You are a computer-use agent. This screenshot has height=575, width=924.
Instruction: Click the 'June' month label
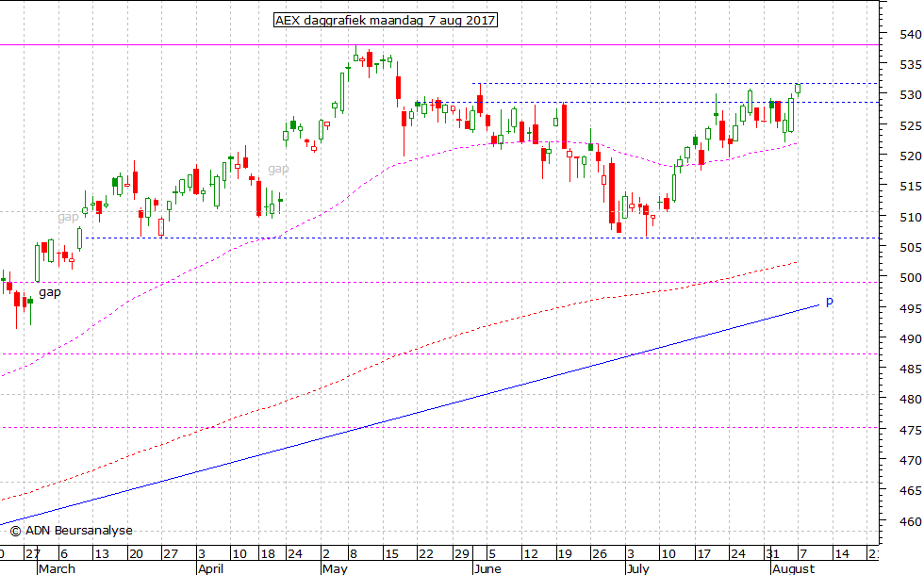coord(487,568)
